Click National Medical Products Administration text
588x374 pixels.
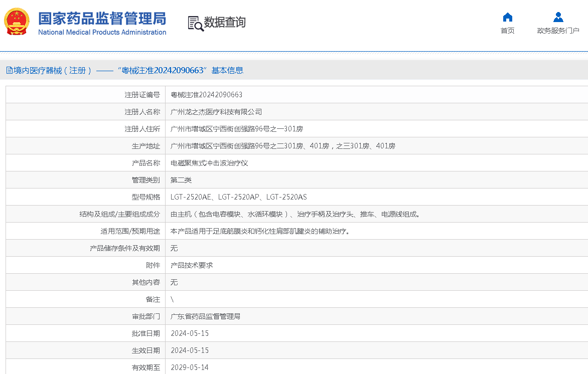click(x=102, y=32)
